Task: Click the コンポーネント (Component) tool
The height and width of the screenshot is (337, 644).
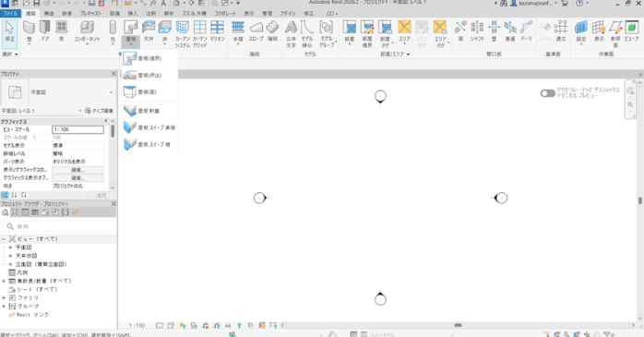Action: (x=87, y=32)
